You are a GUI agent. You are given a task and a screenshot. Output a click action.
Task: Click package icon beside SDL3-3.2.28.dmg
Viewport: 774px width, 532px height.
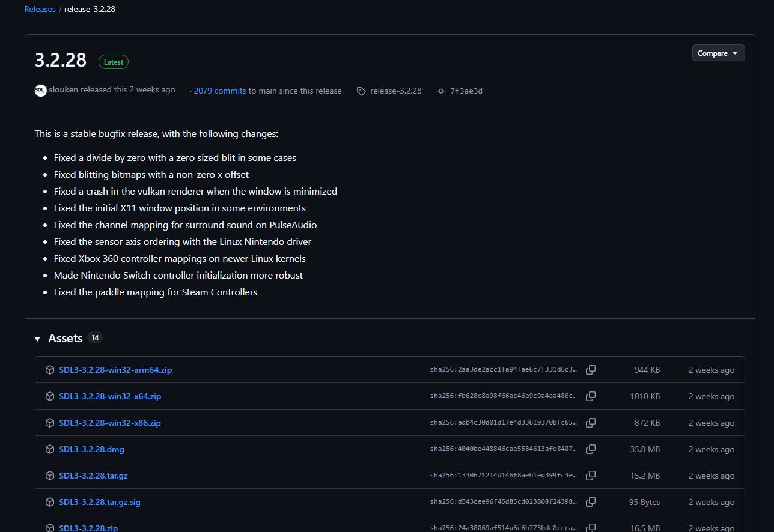point(50,449)
